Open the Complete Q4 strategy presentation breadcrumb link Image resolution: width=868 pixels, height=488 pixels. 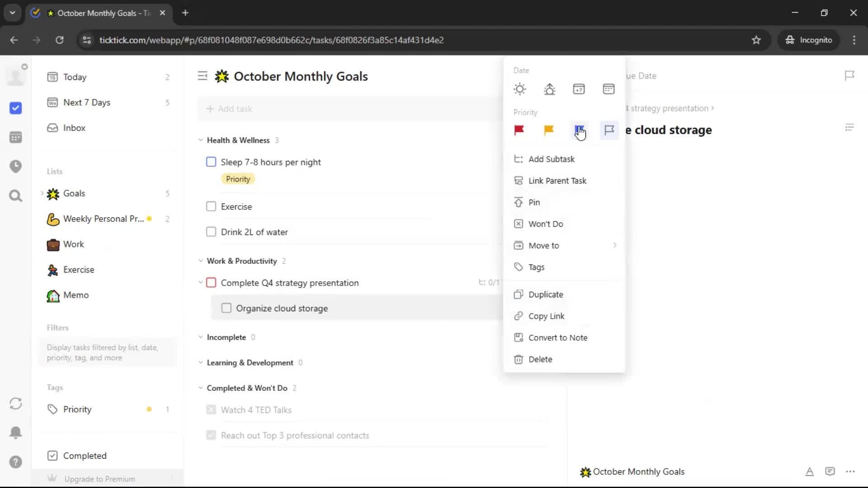point(669,108)
